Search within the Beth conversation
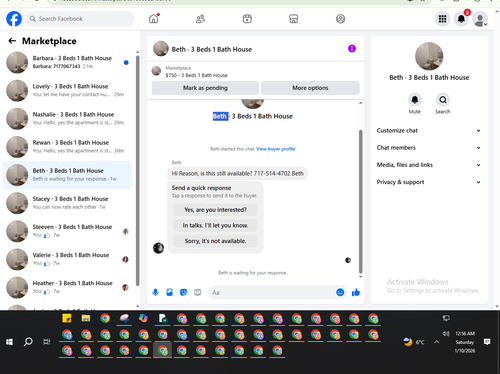This screenshot has height=374, width=500. click(443, 100)
